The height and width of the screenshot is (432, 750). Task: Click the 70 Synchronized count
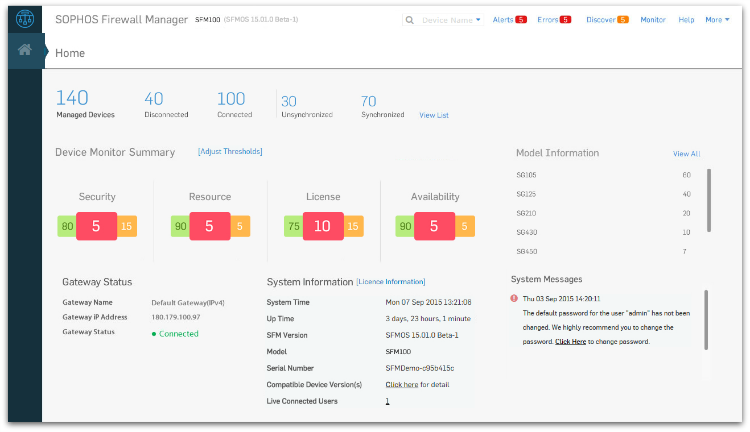[369, 101]
